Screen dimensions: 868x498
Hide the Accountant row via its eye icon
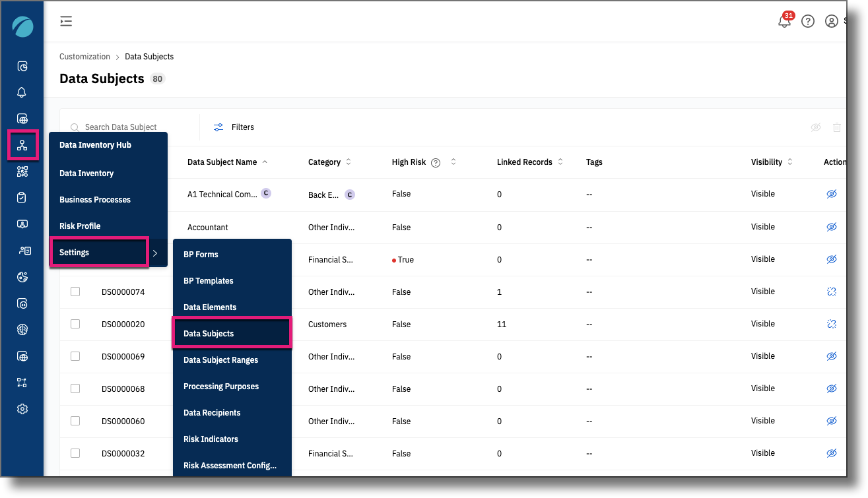(x=832, y=226)
